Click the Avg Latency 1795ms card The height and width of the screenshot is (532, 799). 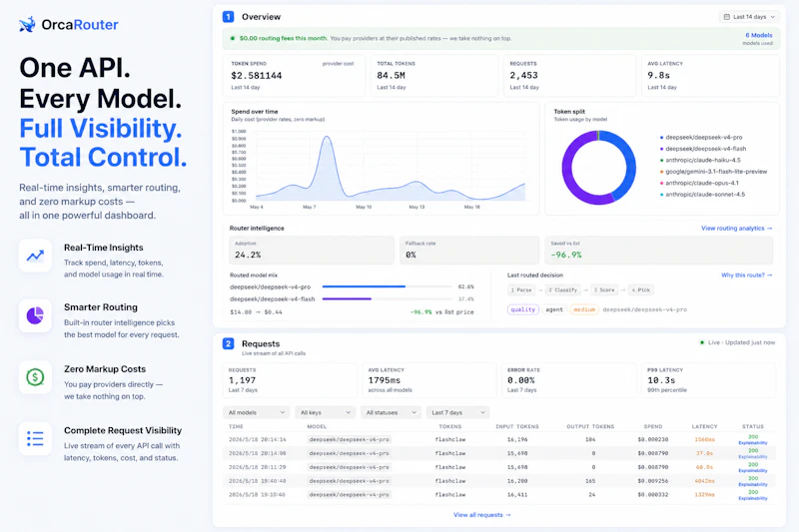429,379
